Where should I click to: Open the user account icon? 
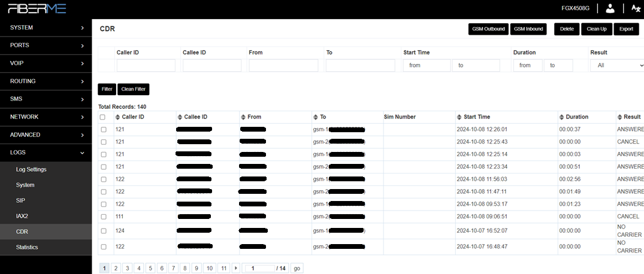pos(610,8)
